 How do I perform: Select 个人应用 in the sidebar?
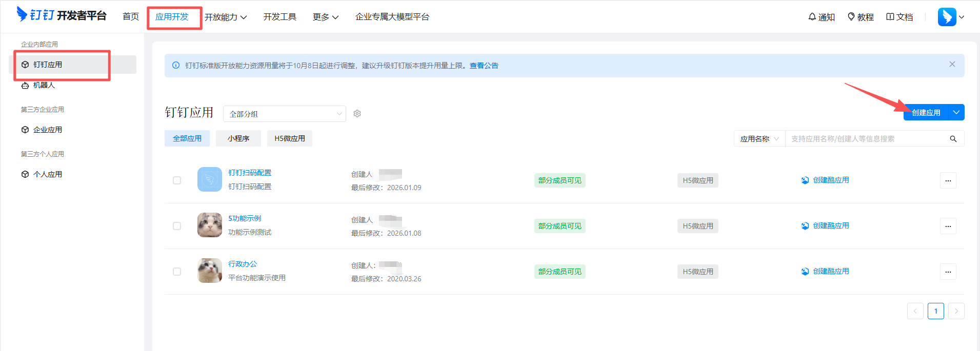click(x=72, y=174)
